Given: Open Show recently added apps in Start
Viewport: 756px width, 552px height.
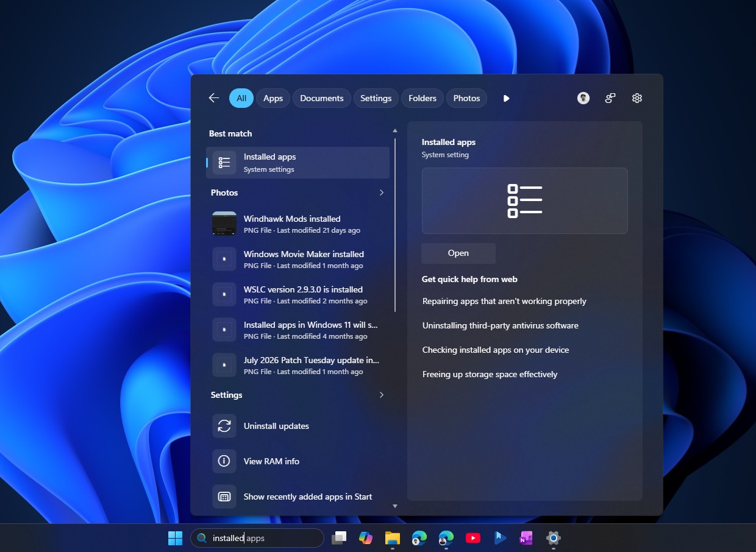Looking at the screenshot, I should tap(298, 497).
